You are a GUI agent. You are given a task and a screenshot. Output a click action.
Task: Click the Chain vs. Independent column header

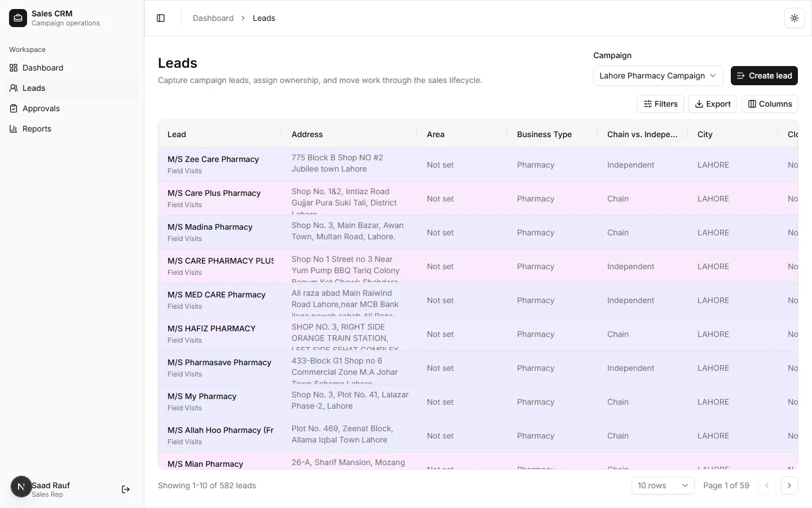(642, 134)
